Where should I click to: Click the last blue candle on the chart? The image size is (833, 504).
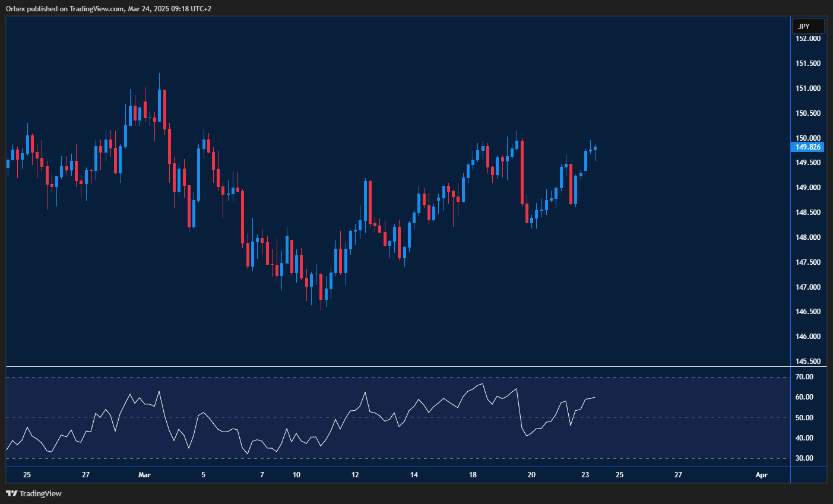595,148
